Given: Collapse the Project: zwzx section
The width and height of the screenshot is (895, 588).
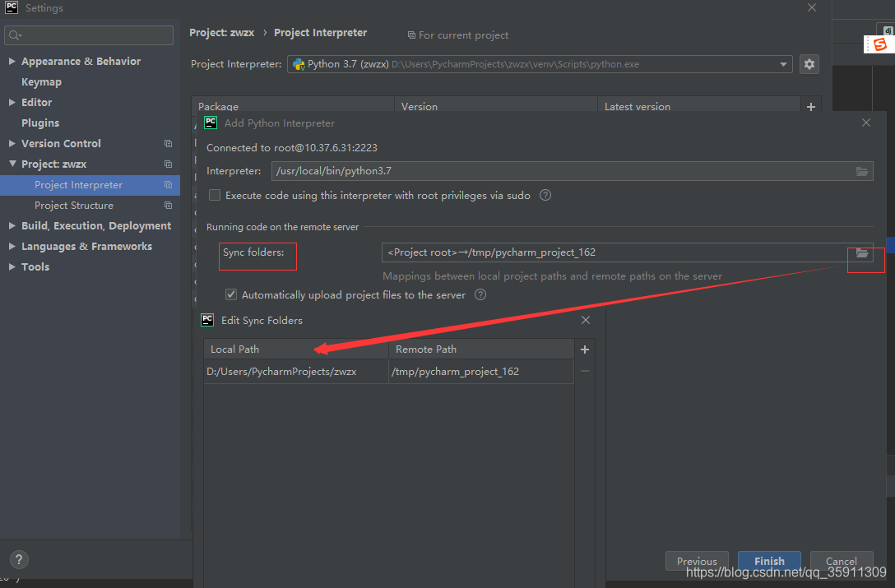Looking at the screenshot, I should click(12, 164).
